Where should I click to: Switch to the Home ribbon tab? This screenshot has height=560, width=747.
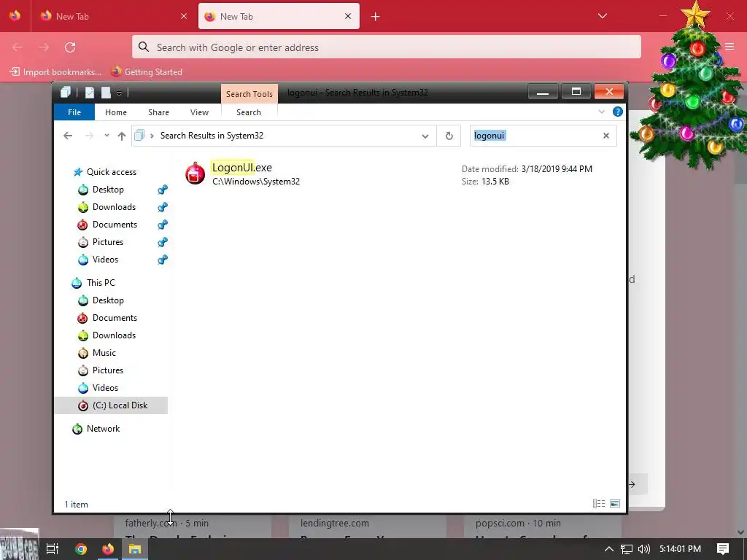click(x=116, y=112)
